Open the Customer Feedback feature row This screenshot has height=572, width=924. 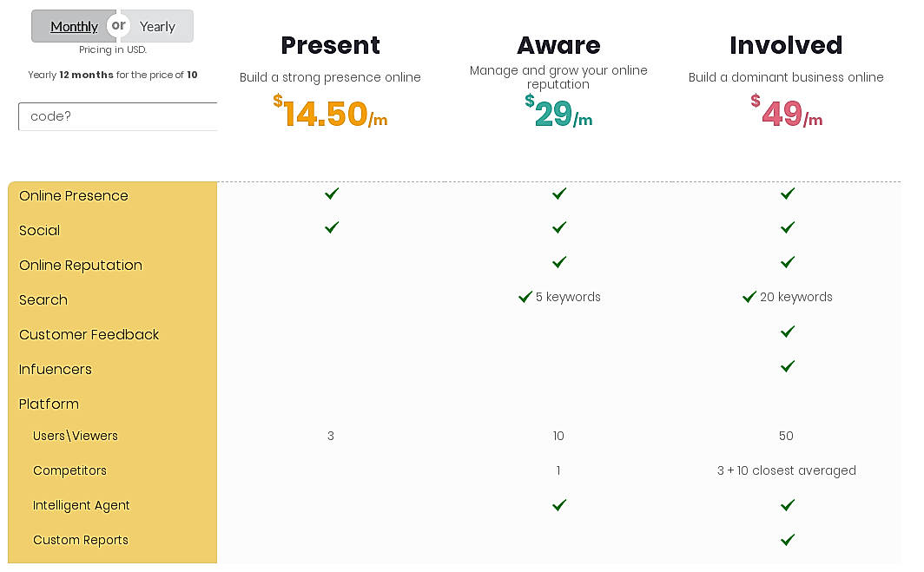click(89, 335)
